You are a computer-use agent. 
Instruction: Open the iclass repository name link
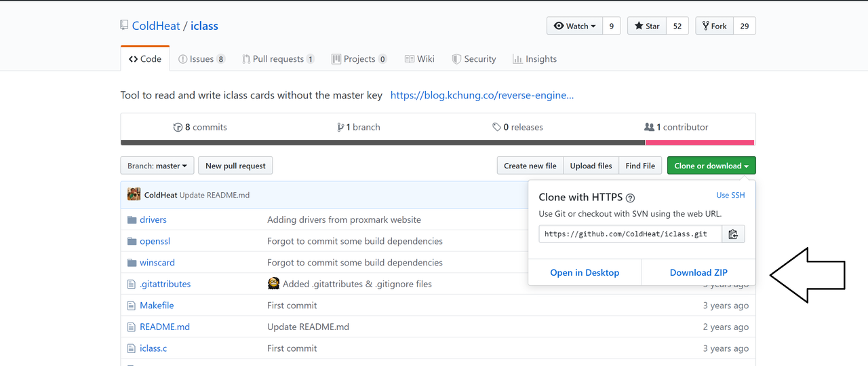204,26
